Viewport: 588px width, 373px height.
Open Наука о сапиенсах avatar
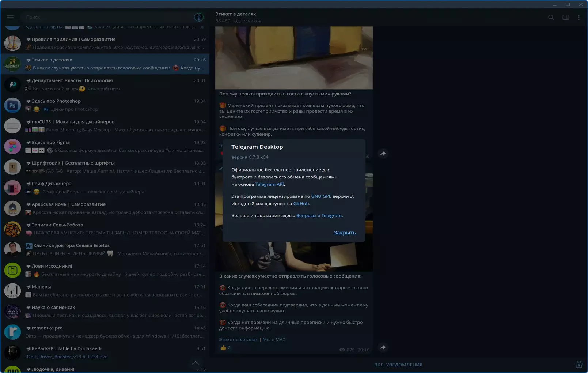point(12,312)
